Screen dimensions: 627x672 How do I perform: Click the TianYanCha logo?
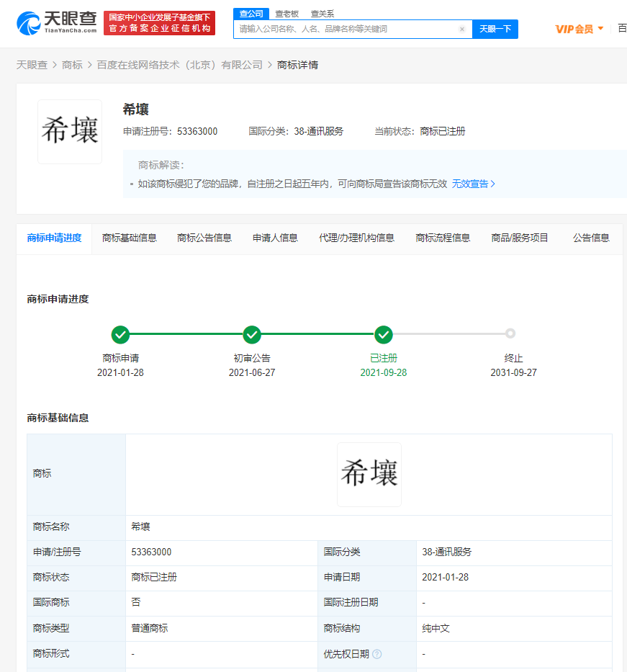[57, 23]
